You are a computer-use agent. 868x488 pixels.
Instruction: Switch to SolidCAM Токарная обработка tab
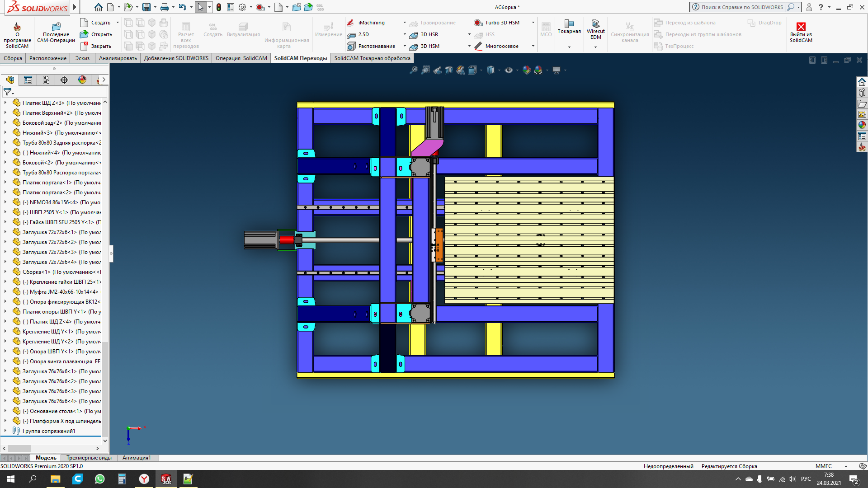[x=372, y=58]
